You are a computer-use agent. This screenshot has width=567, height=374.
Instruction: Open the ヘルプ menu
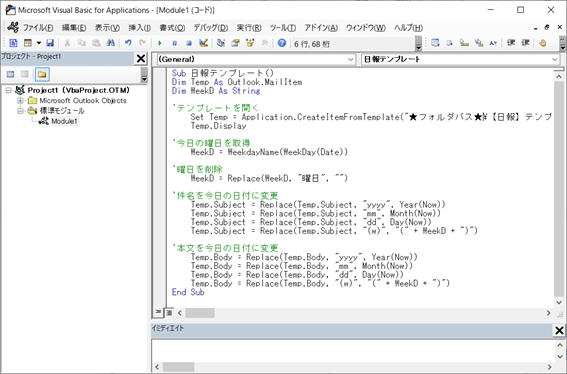(409, 28)
